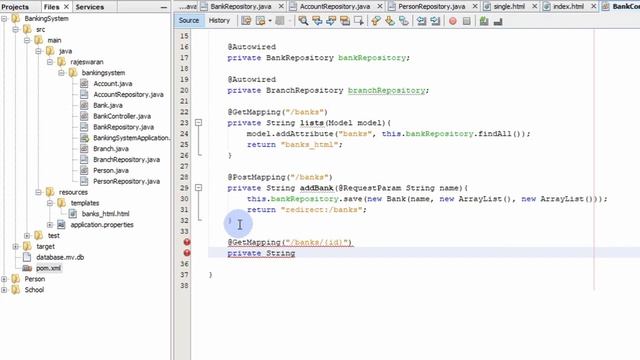This screenshot has height=360, width=640.
Task: Close the index.html tab
Action: pos(594,7)
